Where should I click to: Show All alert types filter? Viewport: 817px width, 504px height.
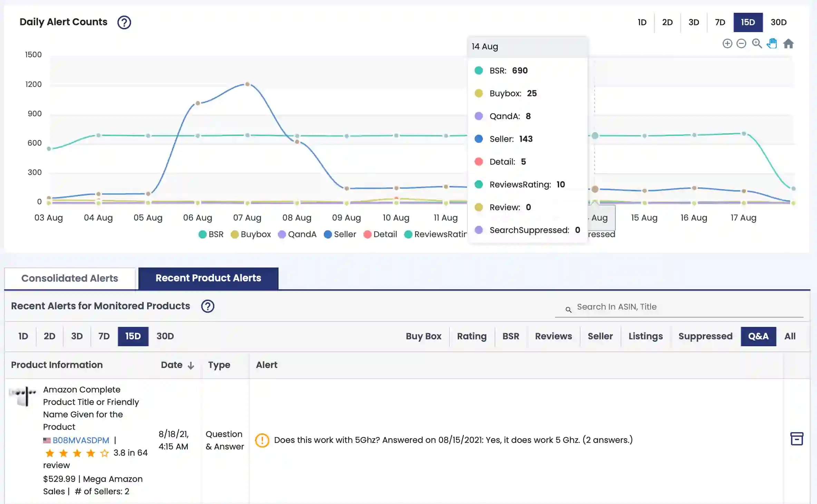(790, 336)
